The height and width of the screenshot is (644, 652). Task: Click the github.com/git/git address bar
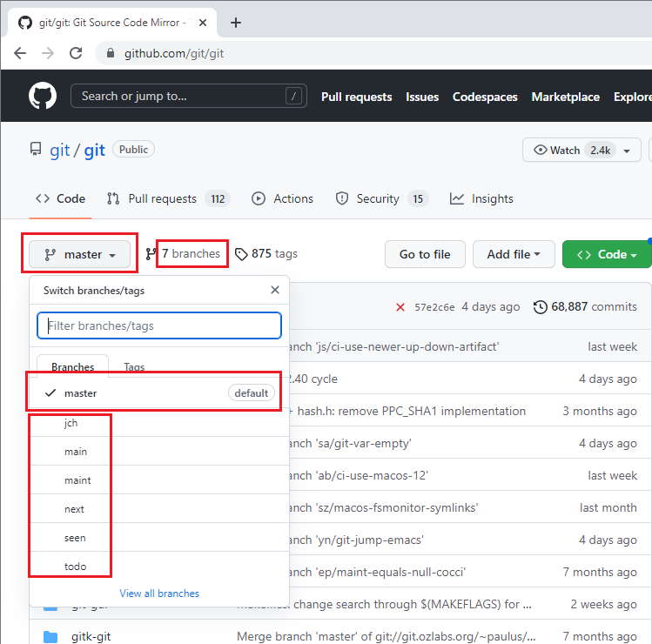click(174, 53)
